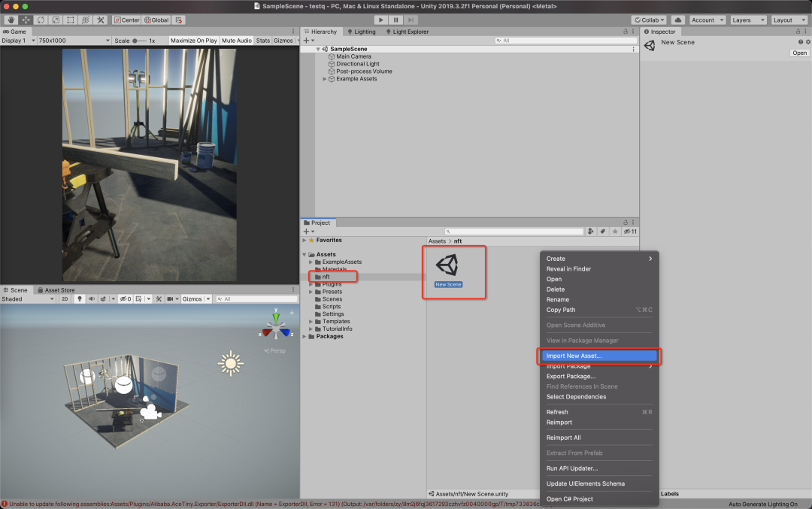The height and width of the screenshot is (509, 812).
Task: Select the Rotate tool
Action: (41, 20)
